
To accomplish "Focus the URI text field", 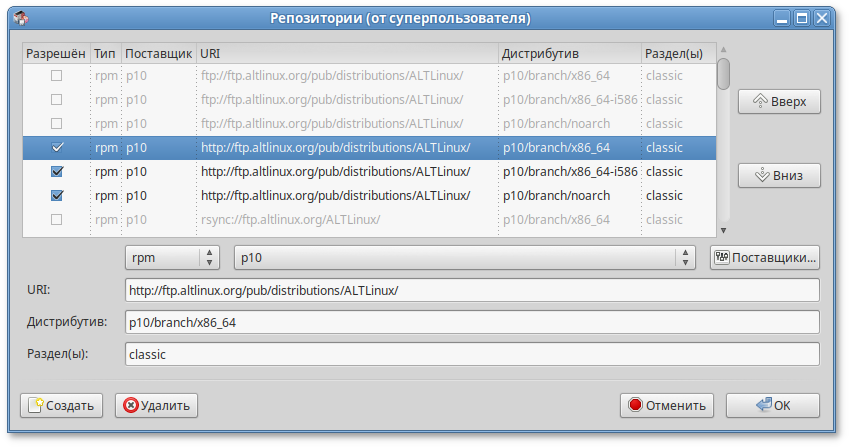I will tap(472, 290).
